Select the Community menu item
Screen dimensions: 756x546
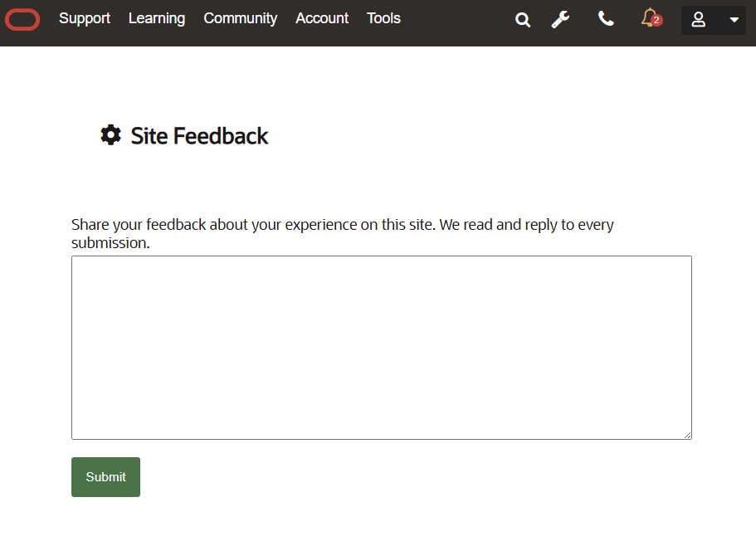[x=240, y=18]
